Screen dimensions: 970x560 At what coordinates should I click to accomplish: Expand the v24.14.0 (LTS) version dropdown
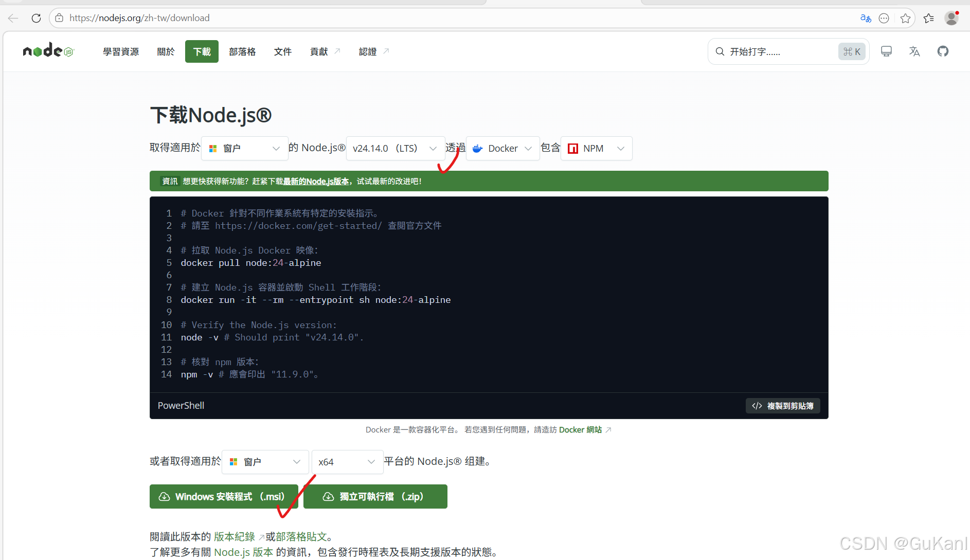coord(395,149)
